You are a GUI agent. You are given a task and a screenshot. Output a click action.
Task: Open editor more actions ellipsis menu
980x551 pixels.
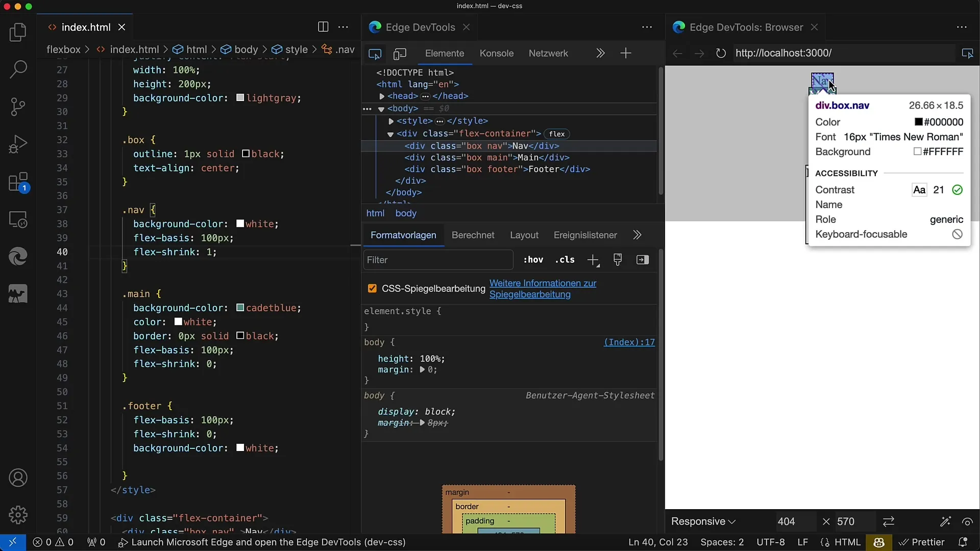point(344,27)
